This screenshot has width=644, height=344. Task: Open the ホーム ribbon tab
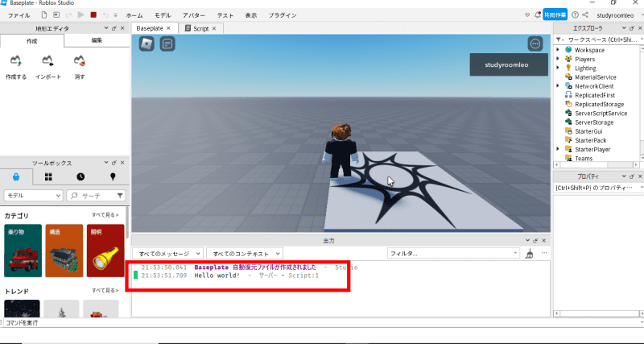click(134, 15)
